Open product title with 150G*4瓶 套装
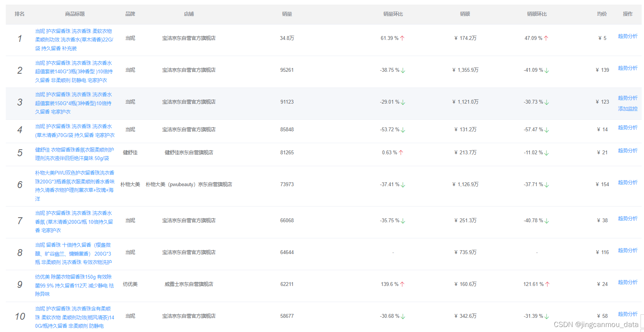This screenshot has width=644, height=332. [74, 103]
